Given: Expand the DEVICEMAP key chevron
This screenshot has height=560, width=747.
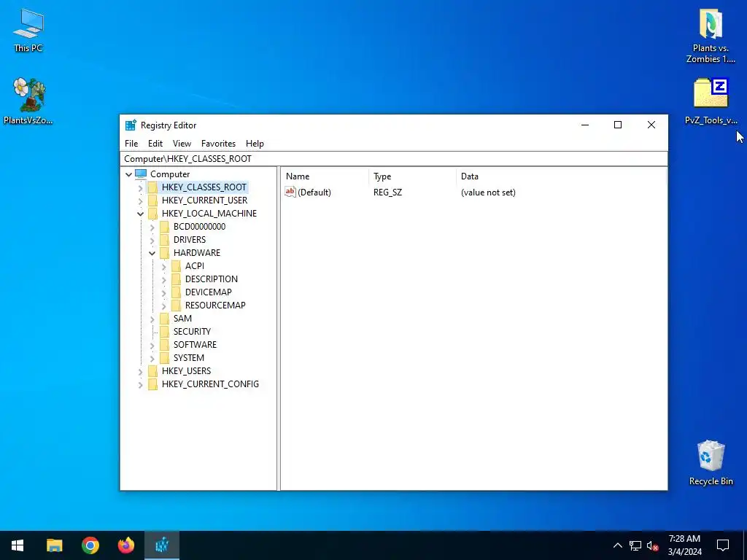Looking at the screenshot, I should point(164,292).
